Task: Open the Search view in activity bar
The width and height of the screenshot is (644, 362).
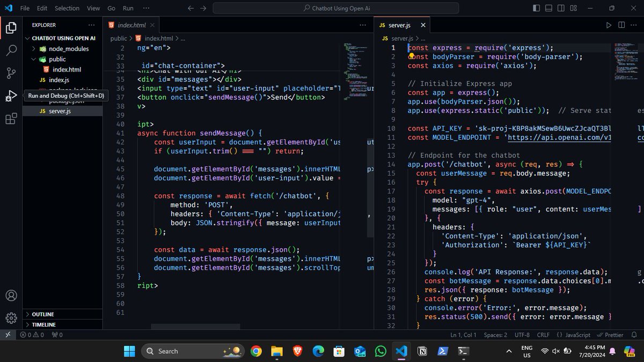Action: point(11,51)
